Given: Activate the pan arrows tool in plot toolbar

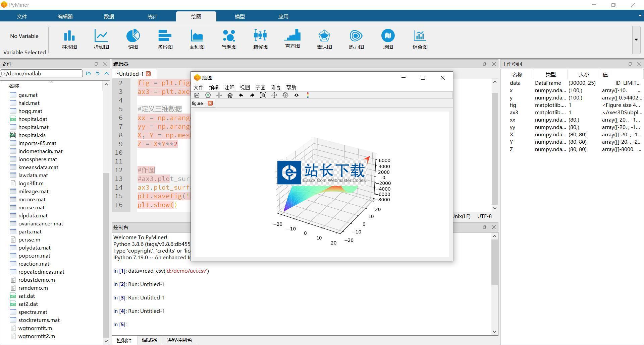Looking at the screenshot, I should (274, 95).
